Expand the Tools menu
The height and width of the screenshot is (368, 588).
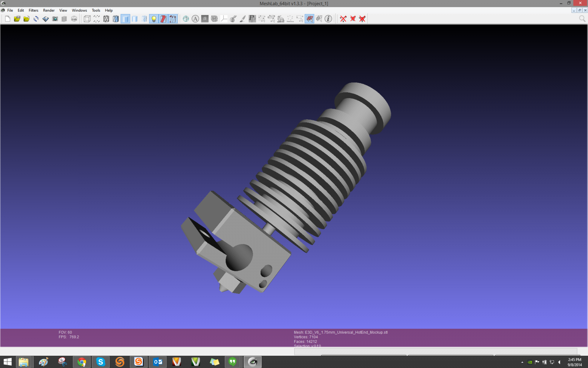96,10
